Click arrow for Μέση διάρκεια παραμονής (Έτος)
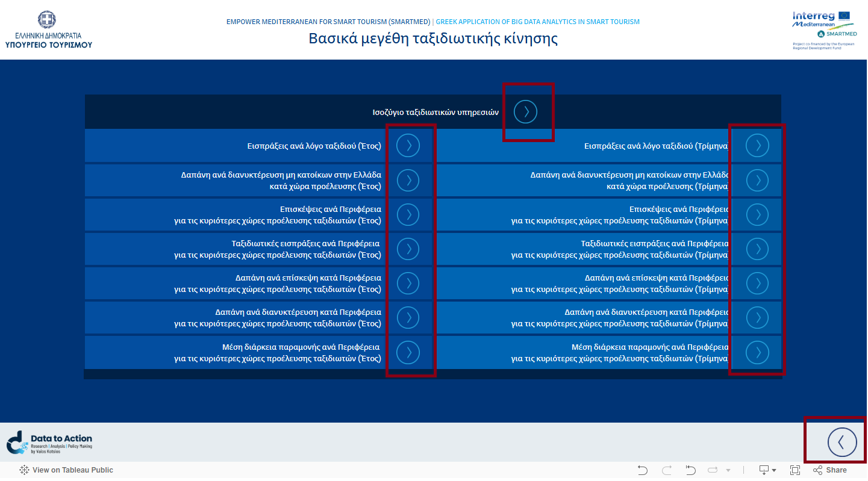The width and height of the screenshot is (868, 481). pos(408,352)
